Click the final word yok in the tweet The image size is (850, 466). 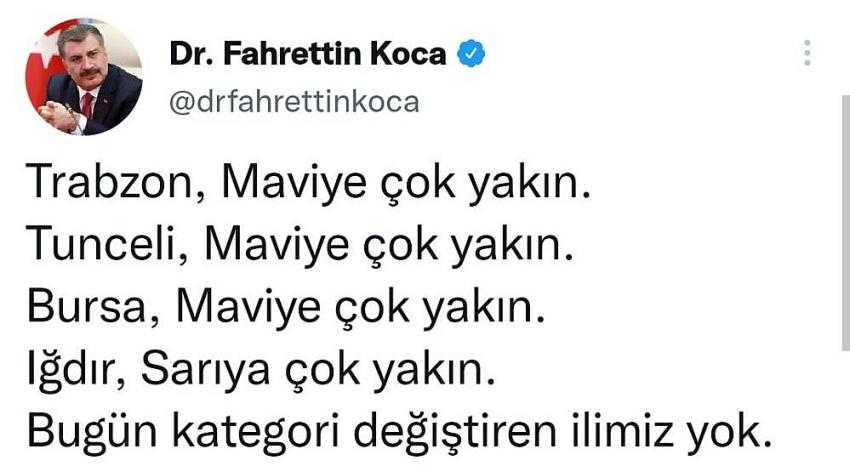(724, 432)
